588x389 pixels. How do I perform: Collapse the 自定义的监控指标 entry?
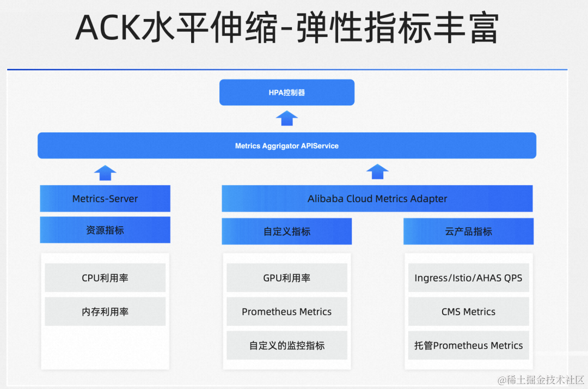click(x=286, y=345)
